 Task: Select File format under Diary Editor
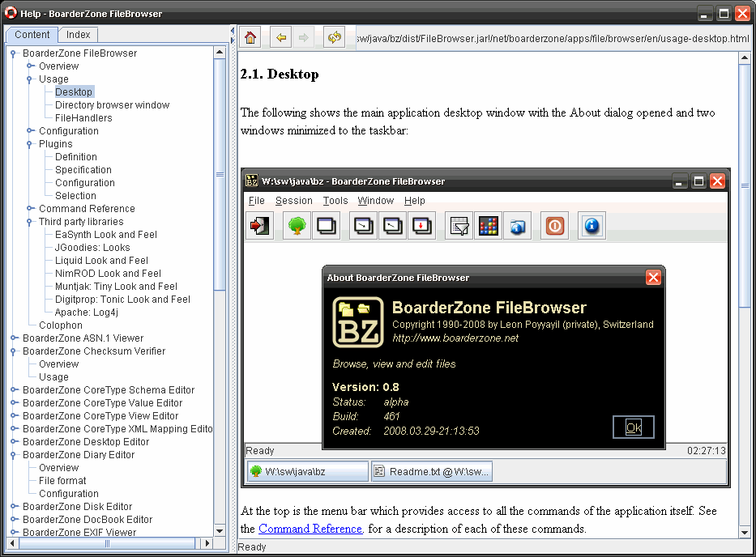coord(62,481)
